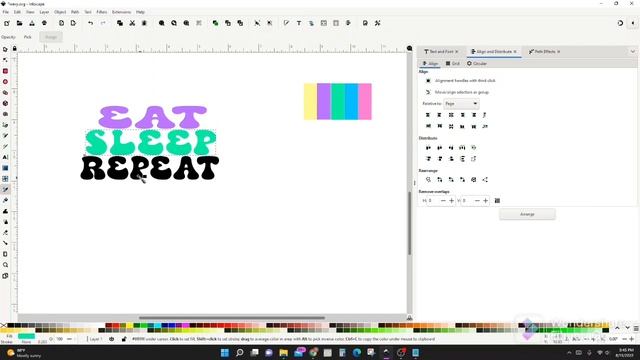Toggle layer visibility eye in status bar
Screen dimensions: 640x360
click(111, 339)
